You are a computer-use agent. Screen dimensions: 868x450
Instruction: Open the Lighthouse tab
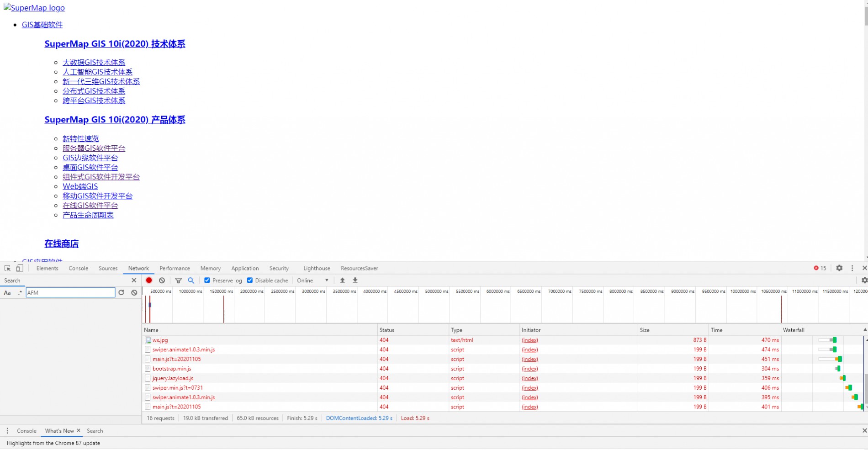(317, 268)
